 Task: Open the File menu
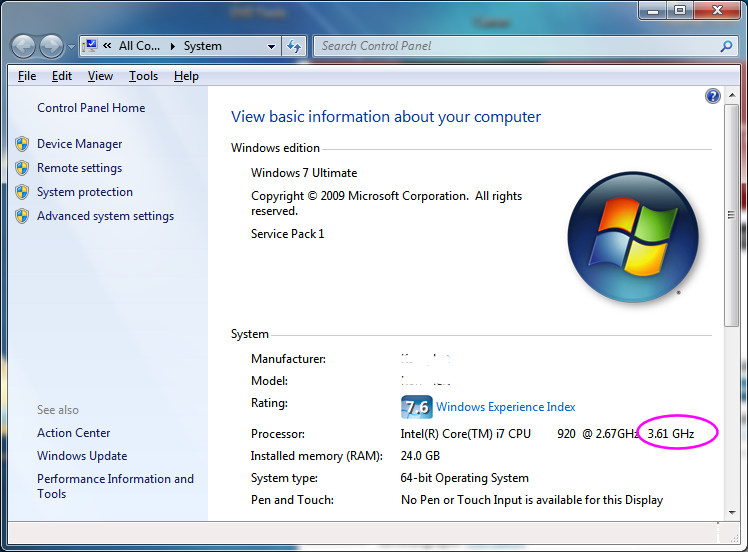[27, 76]
